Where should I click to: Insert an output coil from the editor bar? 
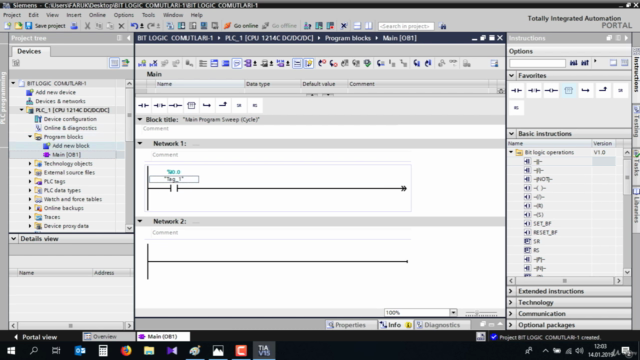175,105
